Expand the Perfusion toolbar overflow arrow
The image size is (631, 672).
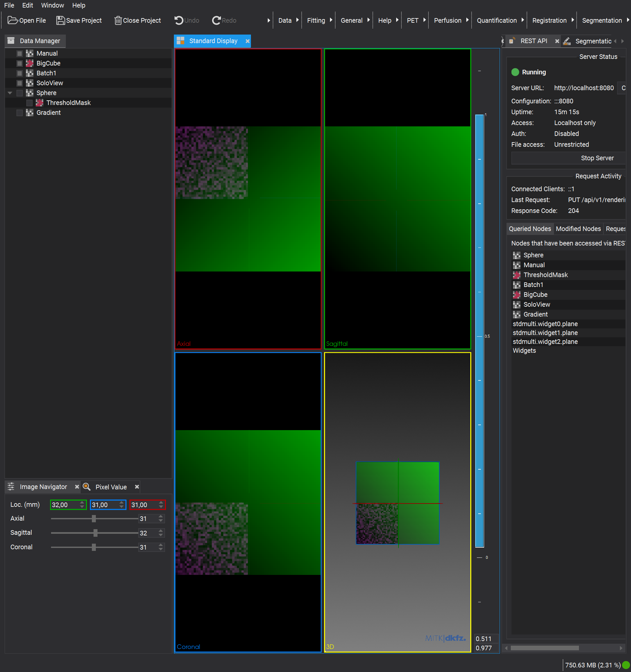(467, 20)
